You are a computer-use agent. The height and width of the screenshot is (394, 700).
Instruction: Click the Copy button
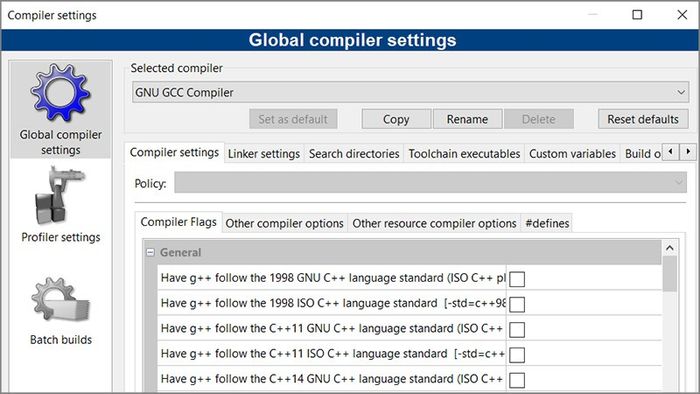(396, 119)
